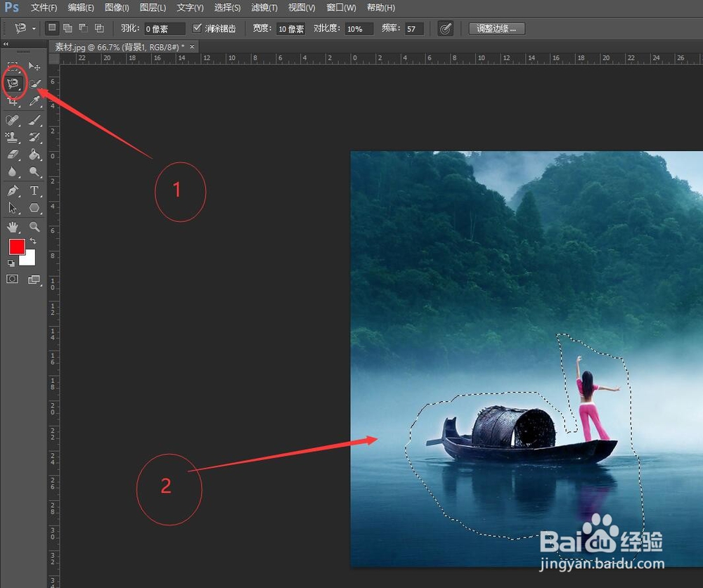Open the 图像(I) menu

[x=117, y=8]
